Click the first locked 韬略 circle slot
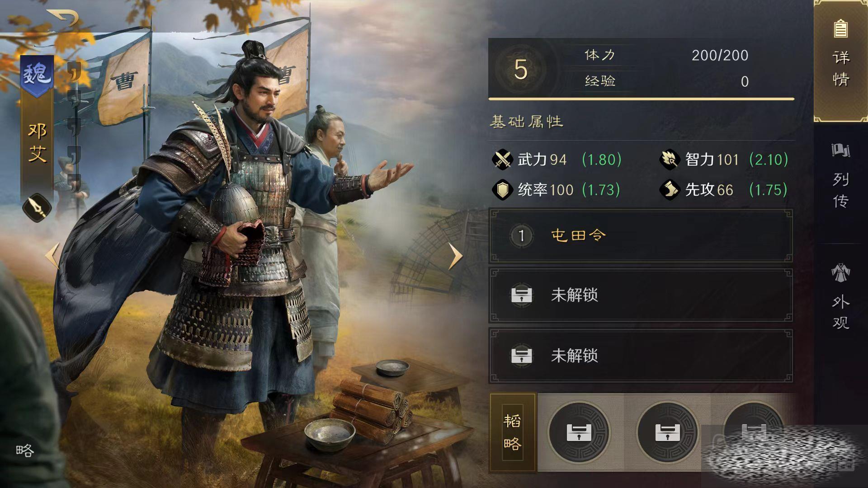This screenshot has height=488, width=868. coord(579,432)
